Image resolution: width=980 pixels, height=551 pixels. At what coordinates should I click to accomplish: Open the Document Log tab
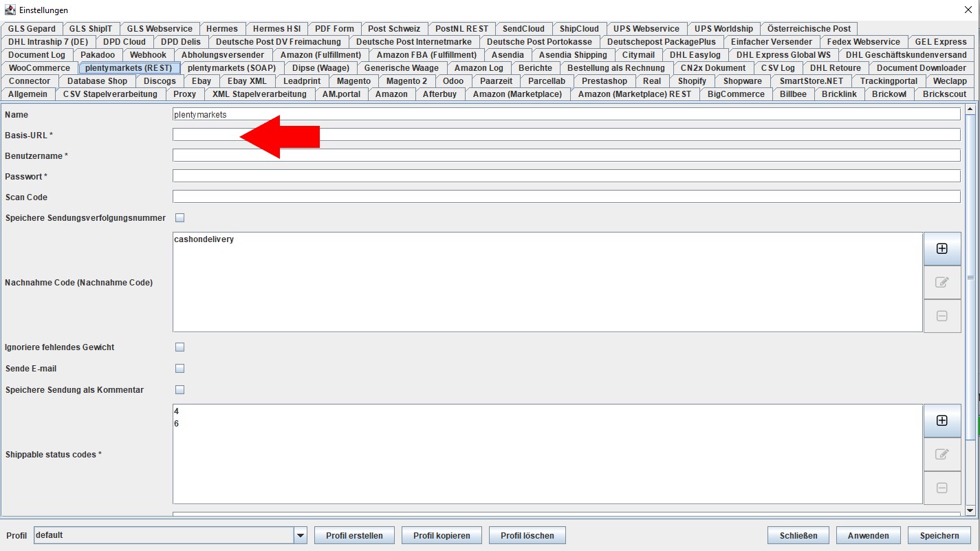[37, 55]
